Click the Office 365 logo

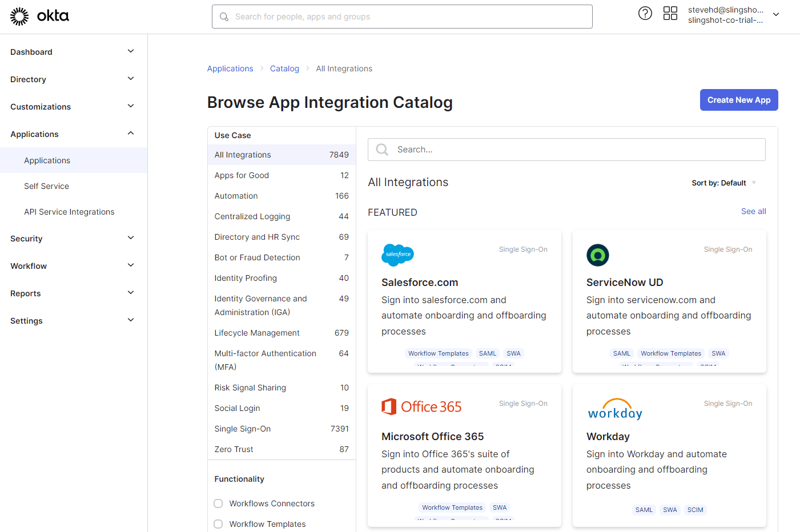pyautogui.click(x=421, y=406)
